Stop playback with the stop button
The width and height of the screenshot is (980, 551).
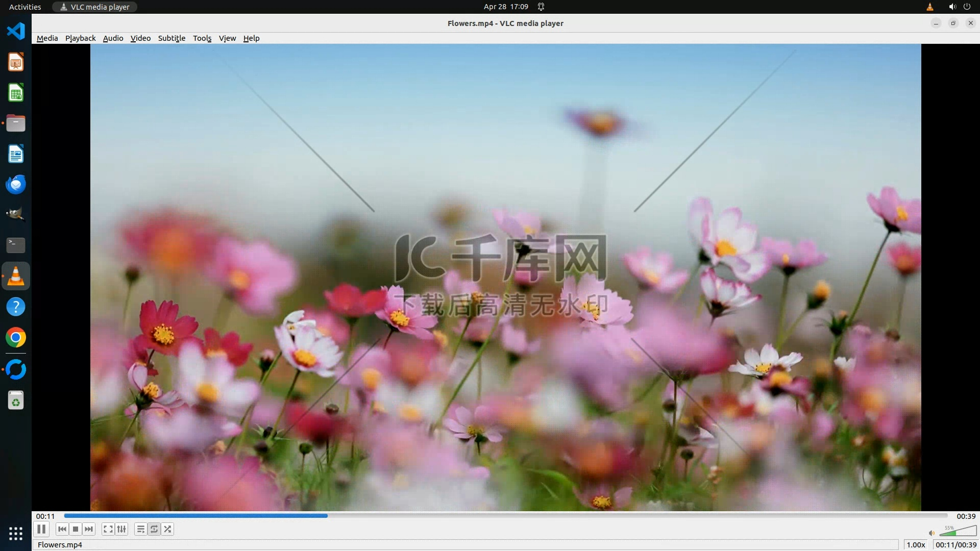tap(76, 529)
